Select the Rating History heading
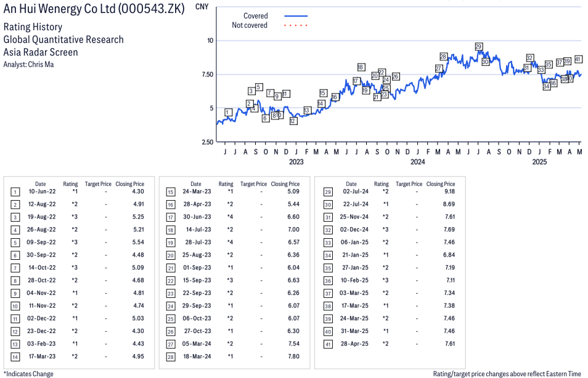The image size is (588, 378). click(x=33, y=27)
